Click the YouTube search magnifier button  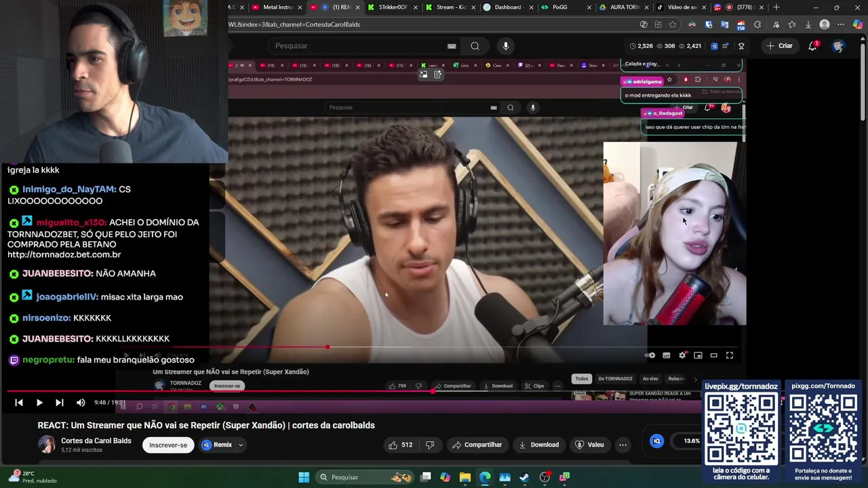point(475,45)
